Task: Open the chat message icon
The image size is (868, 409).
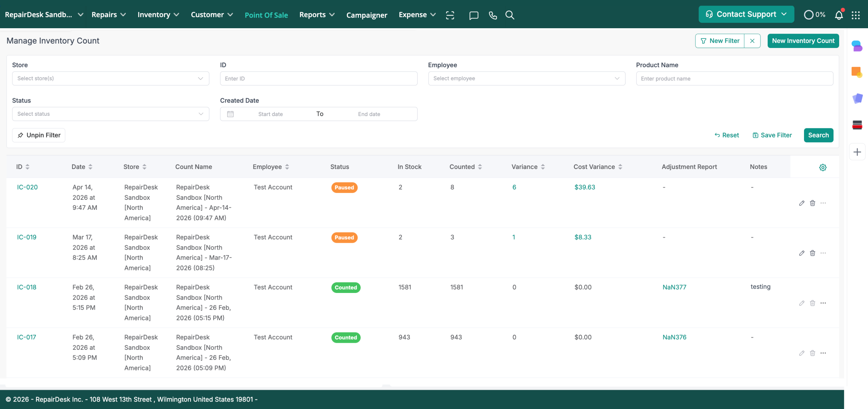Action: (x=474, y=15)
